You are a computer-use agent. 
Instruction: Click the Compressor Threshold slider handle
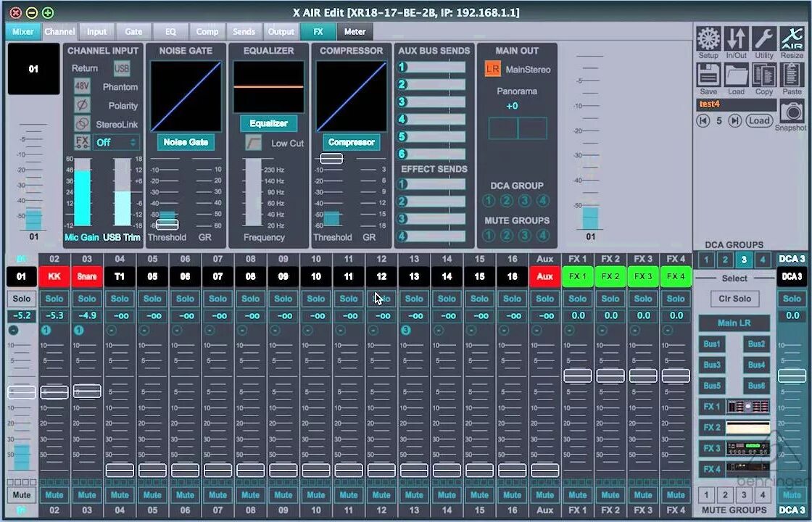pyautogui.click(x=331, y=159)
